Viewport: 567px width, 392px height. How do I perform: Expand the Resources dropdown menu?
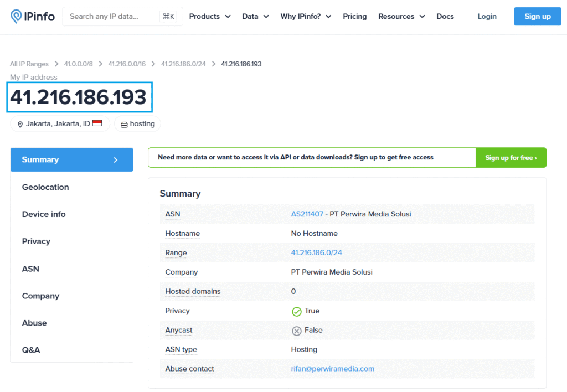(x=401, y=16)
